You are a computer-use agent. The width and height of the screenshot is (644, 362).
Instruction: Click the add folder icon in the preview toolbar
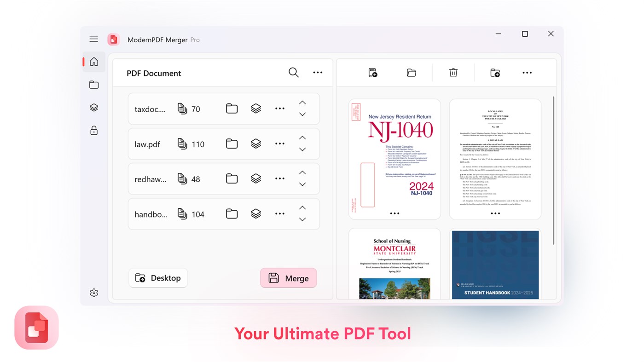point(494,72)
